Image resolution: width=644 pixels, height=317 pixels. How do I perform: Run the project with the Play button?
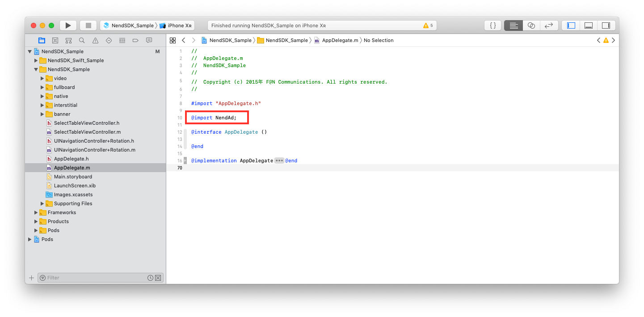click(x=68, y=25)
